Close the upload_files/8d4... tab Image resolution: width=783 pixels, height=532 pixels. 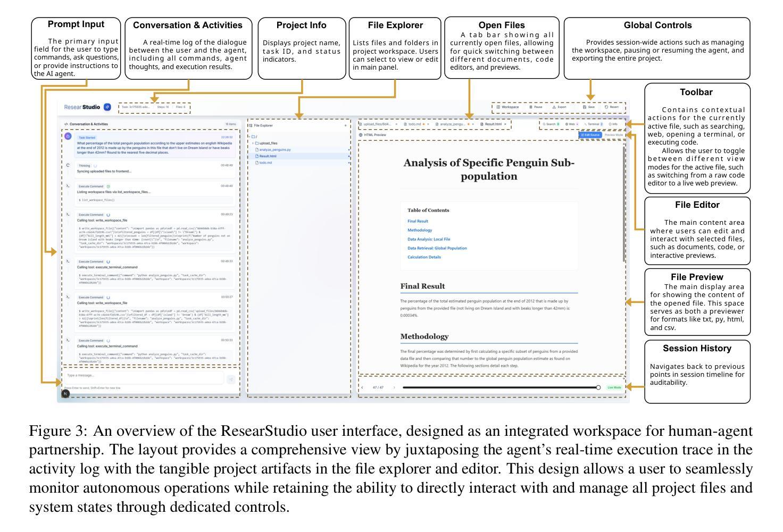pos(396,124)
